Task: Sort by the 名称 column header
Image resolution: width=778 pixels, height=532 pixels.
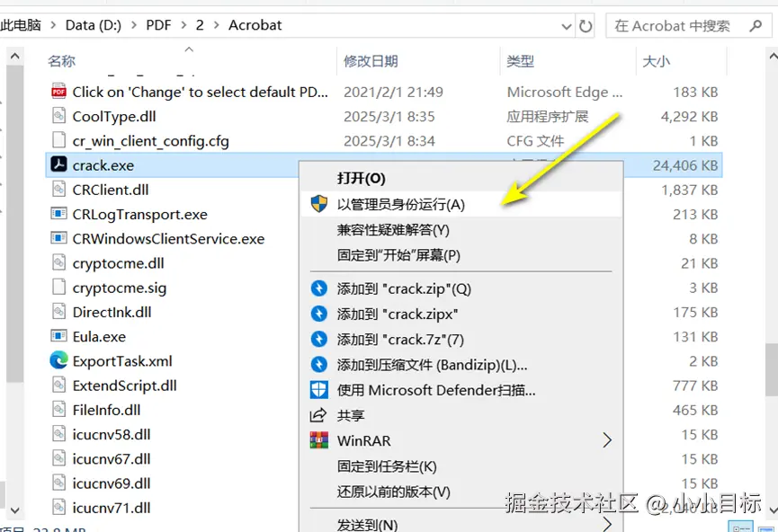Action: pos(61,61)
